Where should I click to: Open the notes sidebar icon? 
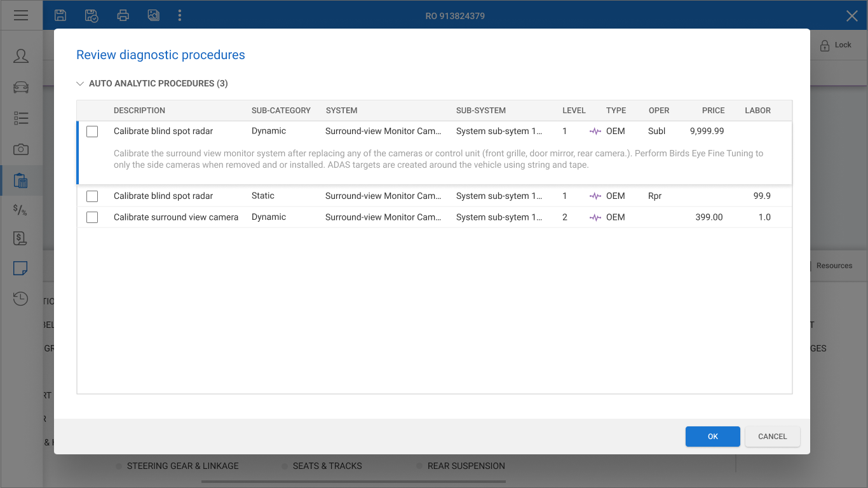point(21,268)
